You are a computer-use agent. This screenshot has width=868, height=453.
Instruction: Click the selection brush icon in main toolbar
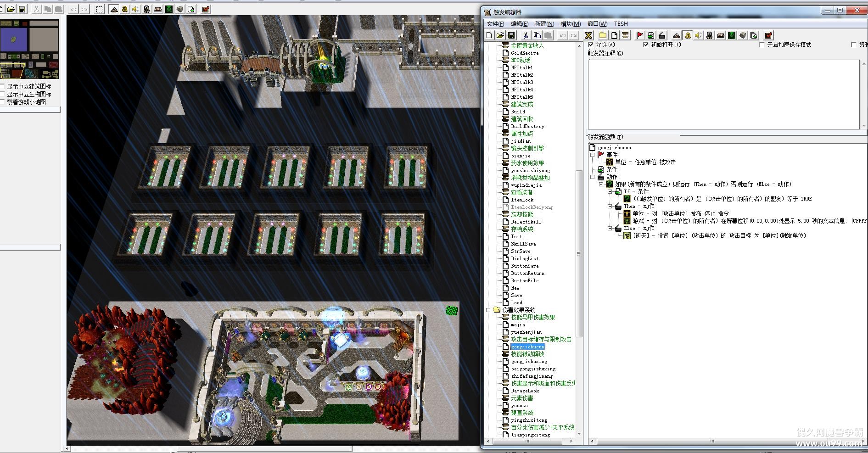(99, 9)
